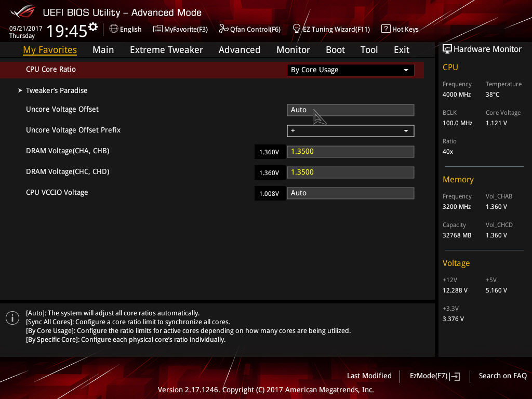Click the memory capacity value 32768 MB

pyautogui.click(x=457, y=235)
